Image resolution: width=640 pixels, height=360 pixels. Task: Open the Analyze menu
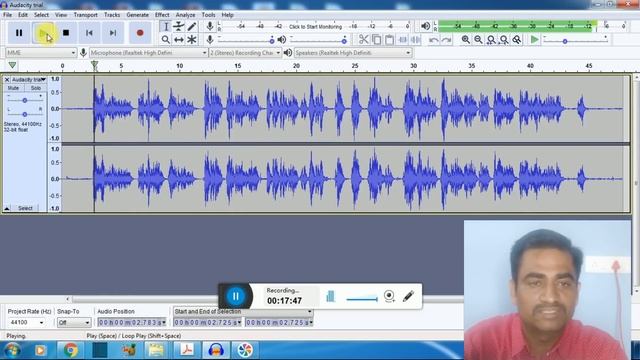(x=185, y=15)
